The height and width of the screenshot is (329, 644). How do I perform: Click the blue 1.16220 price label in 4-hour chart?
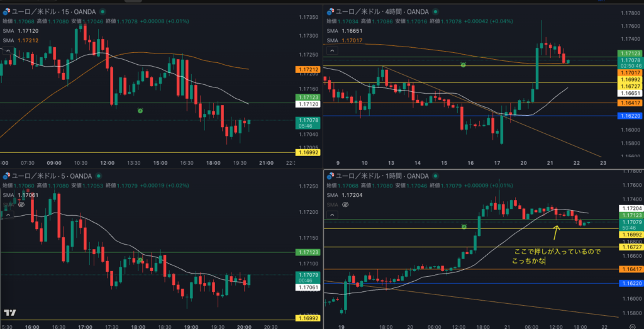(x=627, y=116)
